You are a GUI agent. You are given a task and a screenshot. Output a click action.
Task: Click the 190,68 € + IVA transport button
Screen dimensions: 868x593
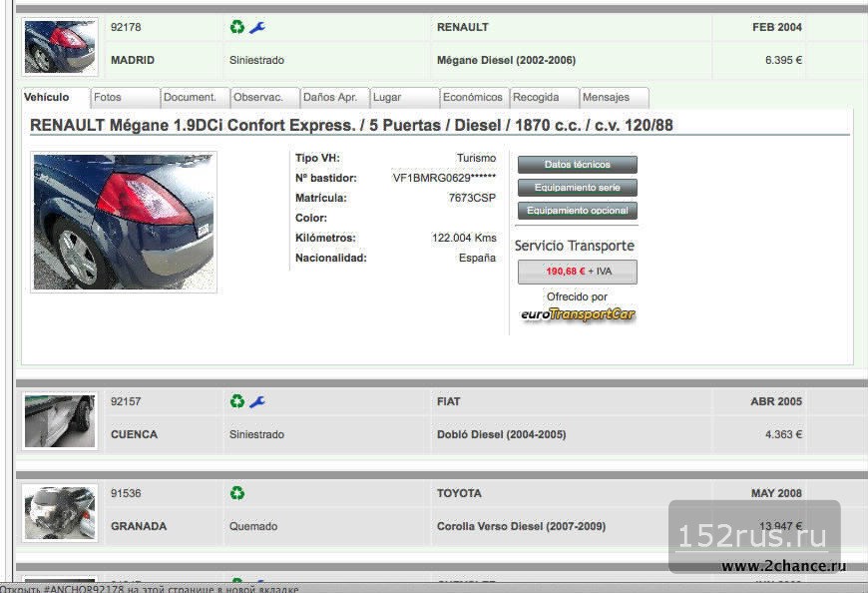(x=578, y=272)
